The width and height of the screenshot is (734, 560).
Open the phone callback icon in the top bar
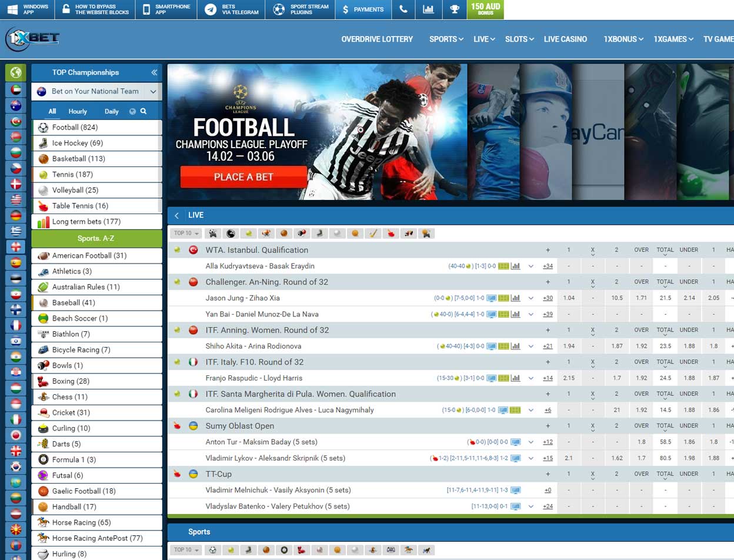[403, 9]
